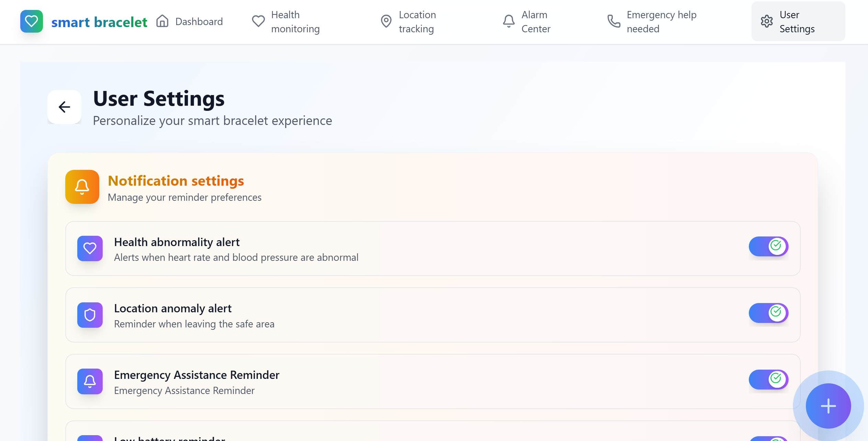
Task: Click the Location anomaly shield icon
Action: (90, 315)
